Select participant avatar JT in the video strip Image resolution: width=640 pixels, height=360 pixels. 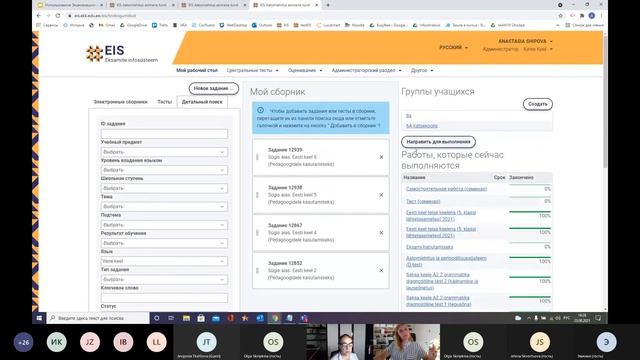[x=207, y=342]
